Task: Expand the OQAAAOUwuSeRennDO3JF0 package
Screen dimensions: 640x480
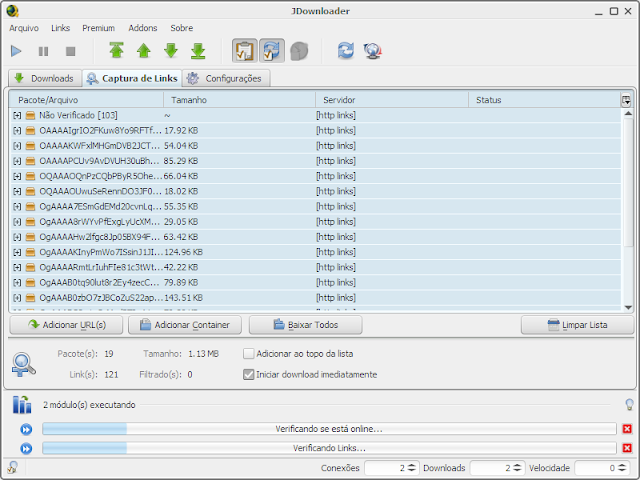Action: [17, 191]
